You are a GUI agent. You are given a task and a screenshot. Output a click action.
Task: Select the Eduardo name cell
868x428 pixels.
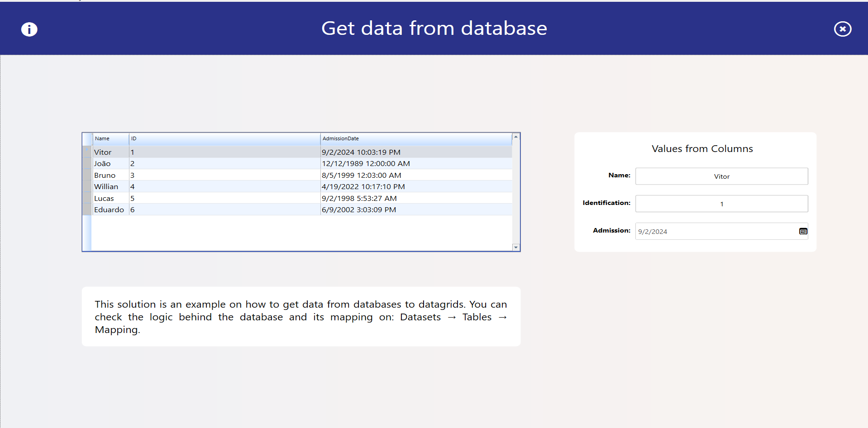pos(109,210)
